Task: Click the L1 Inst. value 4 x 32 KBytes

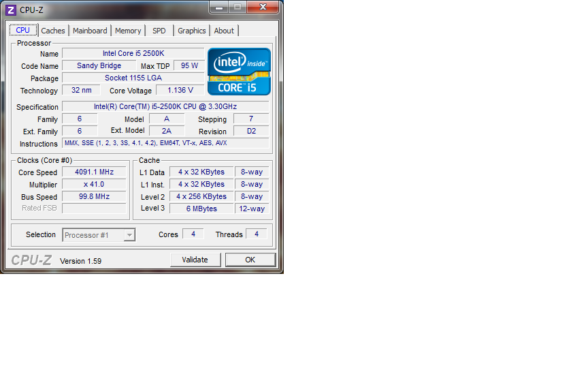Action: pos(201,185)
